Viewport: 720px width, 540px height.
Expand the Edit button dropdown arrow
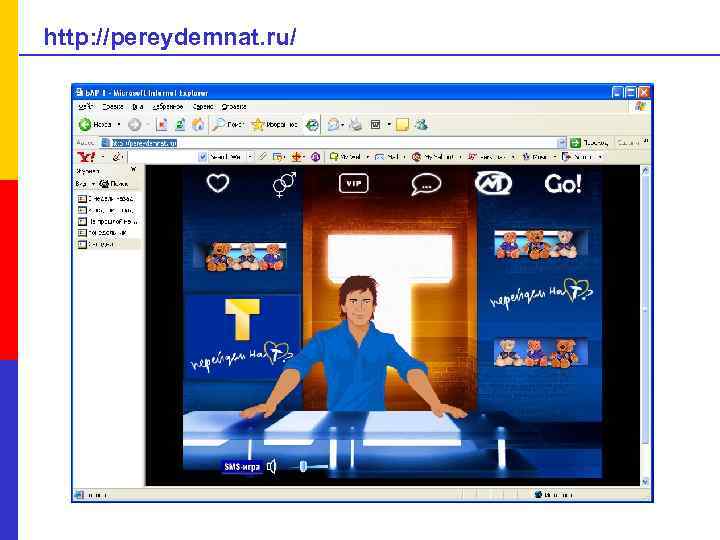click(389, 124)
